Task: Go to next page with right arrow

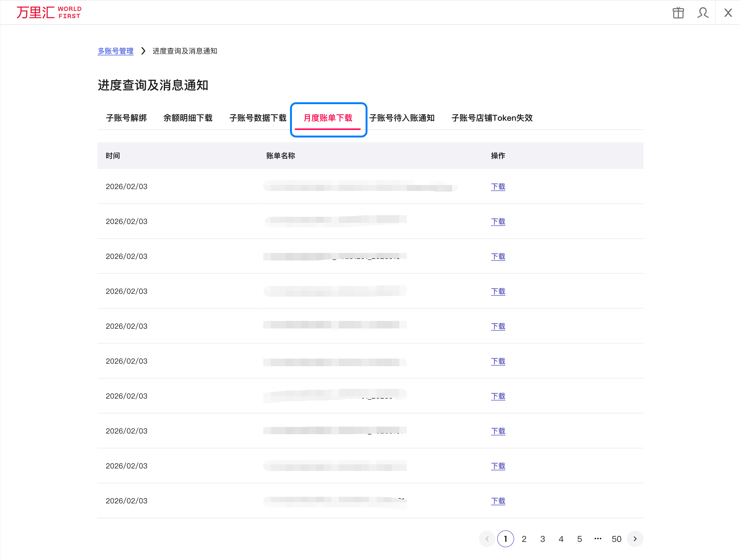Action: [x=635, y=539]
